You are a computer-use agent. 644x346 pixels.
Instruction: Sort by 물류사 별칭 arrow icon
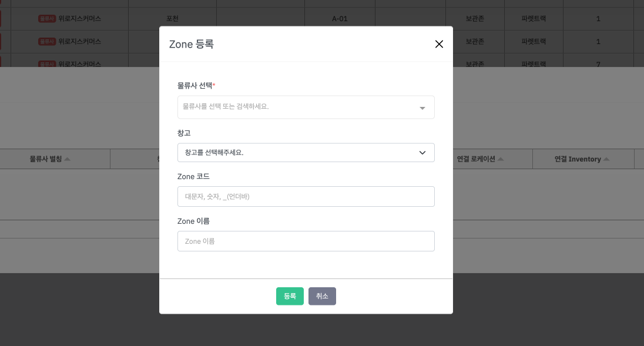(x=68, y=159)
